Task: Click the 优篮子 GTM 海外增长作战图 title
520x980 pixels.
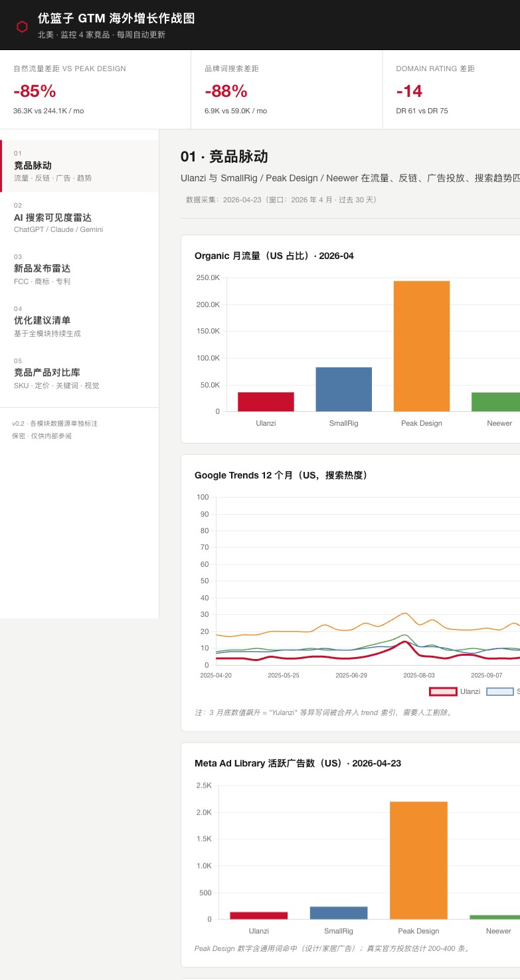Action: [116, 19]
